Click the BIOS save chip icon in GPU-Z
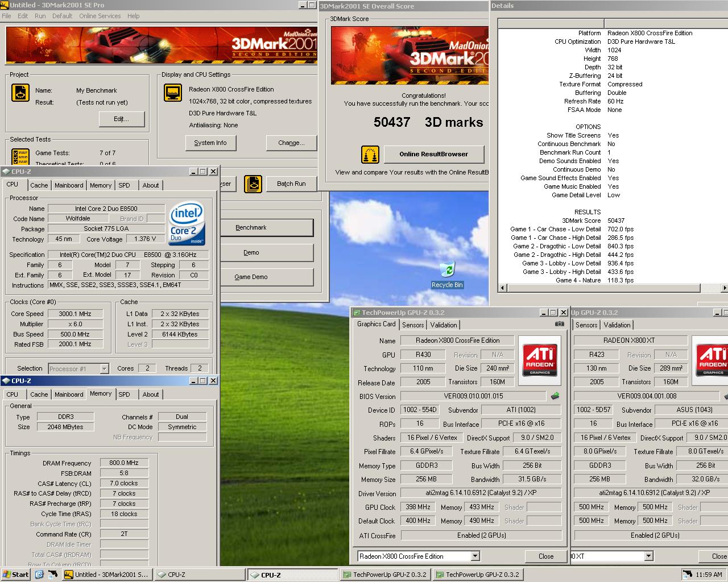The height and width of the screenshot is (582, 728). coord(555,396)
